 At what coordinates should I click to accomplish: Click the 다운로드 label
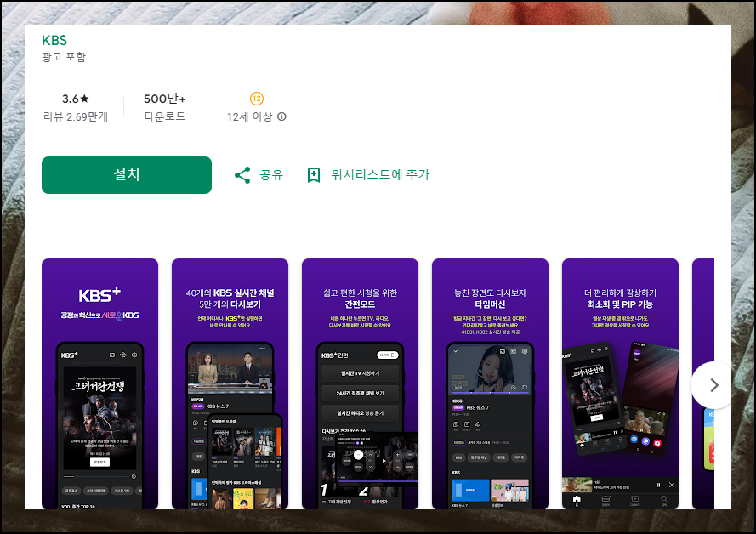[165, 116]
